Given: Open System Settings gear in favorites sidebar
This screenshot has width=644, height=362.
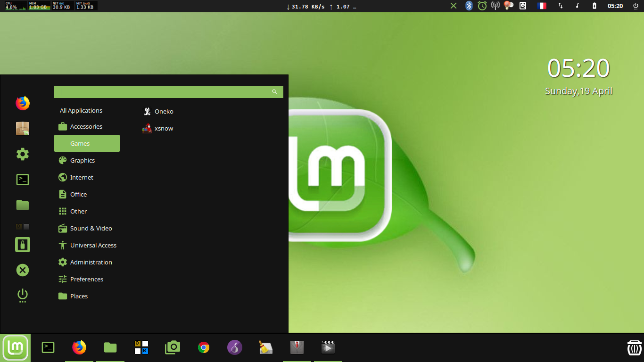Looking at the screenshot, I should click(23, 154).
